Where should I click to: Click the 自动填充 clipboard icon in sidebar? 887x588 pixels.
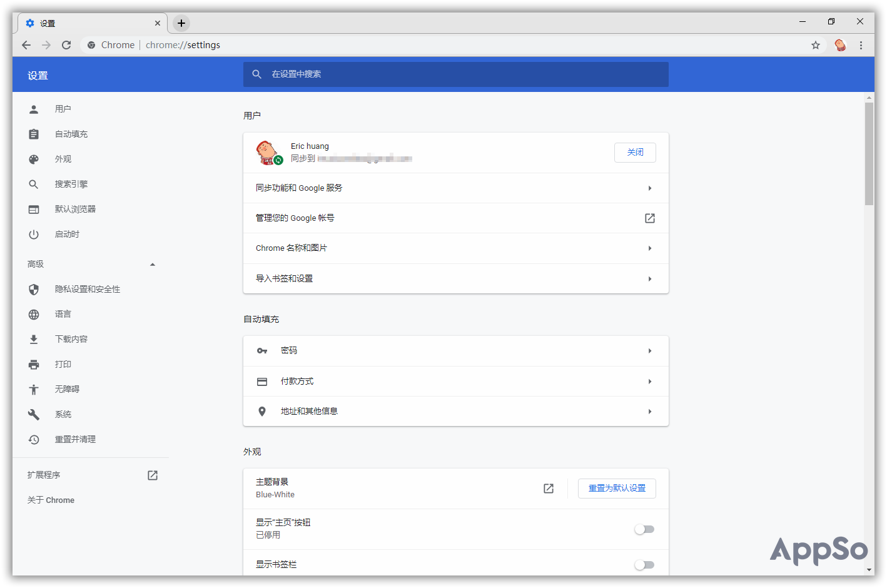pos(34,134)
